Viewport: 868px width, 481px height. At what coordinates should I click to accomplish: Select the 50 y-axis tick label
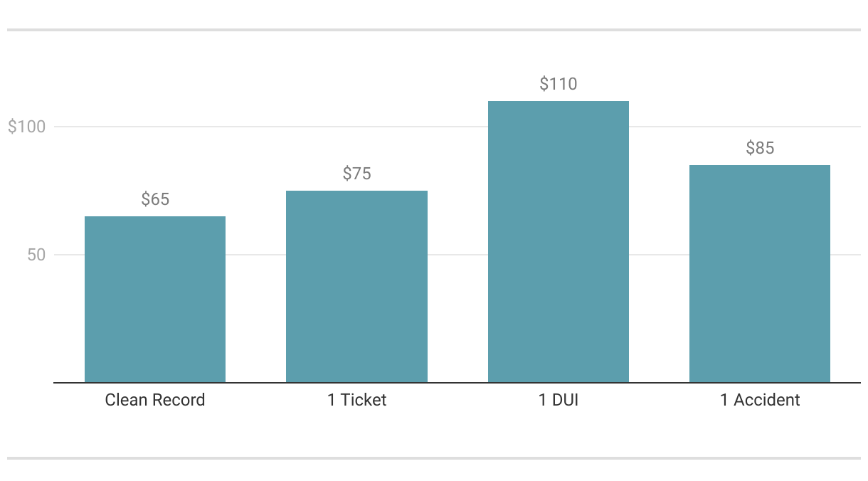coord(36,255)
